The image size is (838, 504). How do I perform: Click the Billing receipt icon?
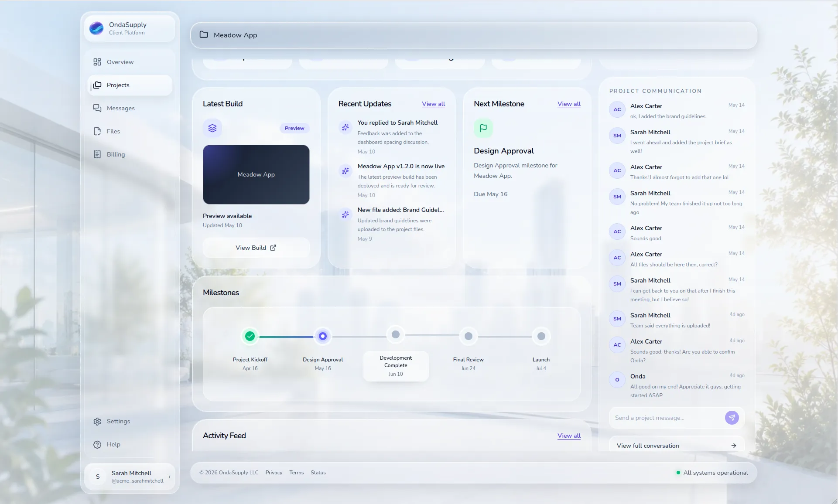click(x=97, y=154)
